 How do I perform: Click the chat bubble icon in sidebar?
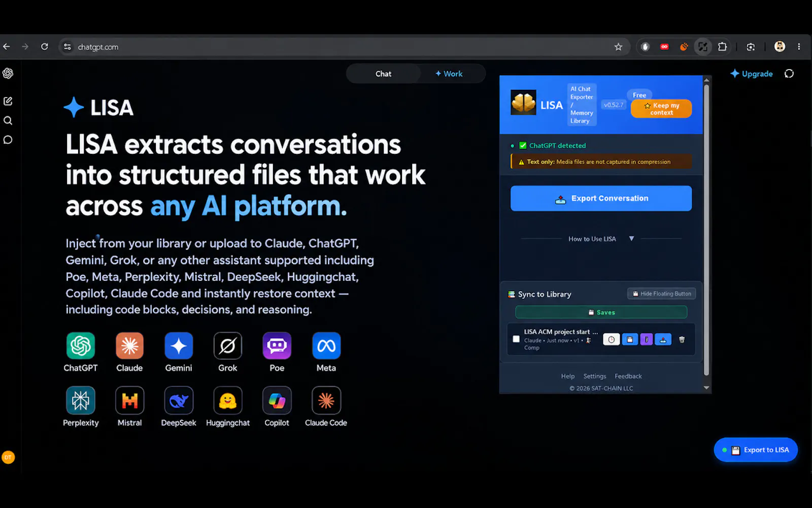pyautogui.click(x=8, y=140)
